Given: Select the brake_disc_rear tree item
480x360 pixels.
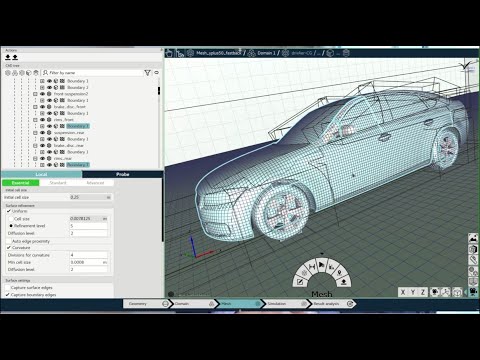Looking at the screenshot, I should click(x=69, y=146).
